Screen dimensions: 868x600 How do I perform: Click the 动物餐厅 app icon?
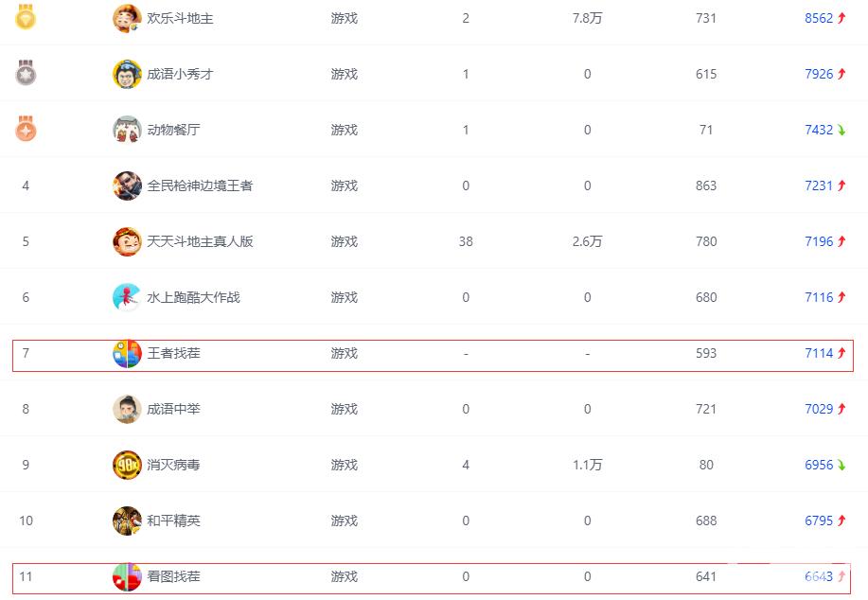click(126, 130)
